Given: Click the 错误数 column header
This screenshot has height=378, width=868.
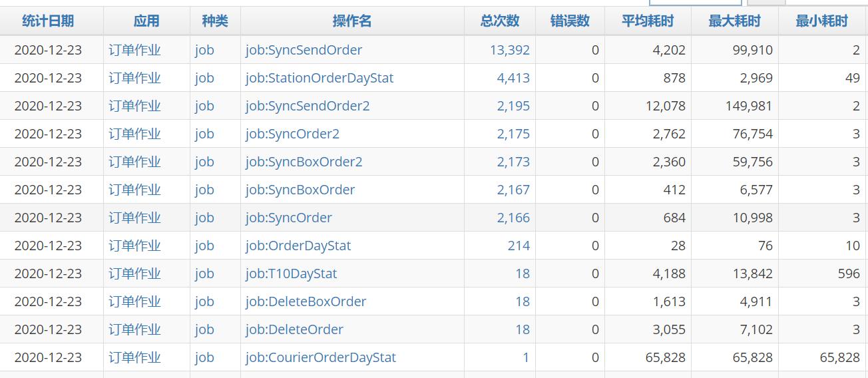Looking at the screenshot, I should click(570, 21).
